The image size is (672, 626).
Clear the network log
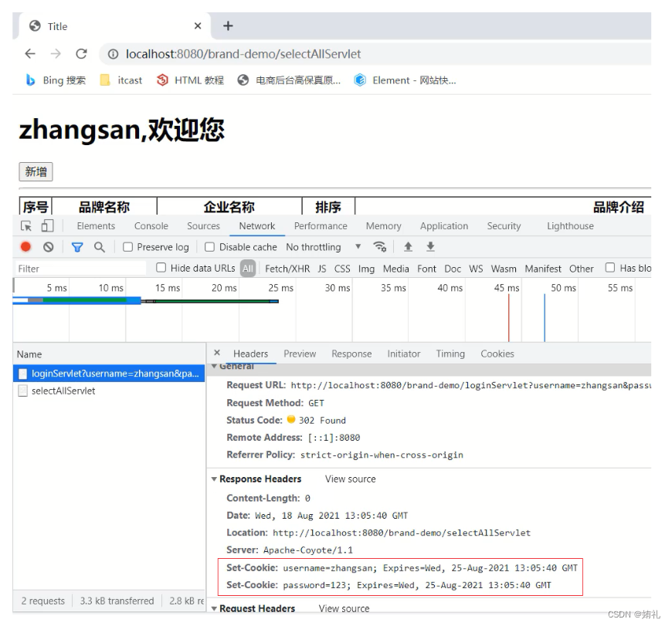[49, 247]
